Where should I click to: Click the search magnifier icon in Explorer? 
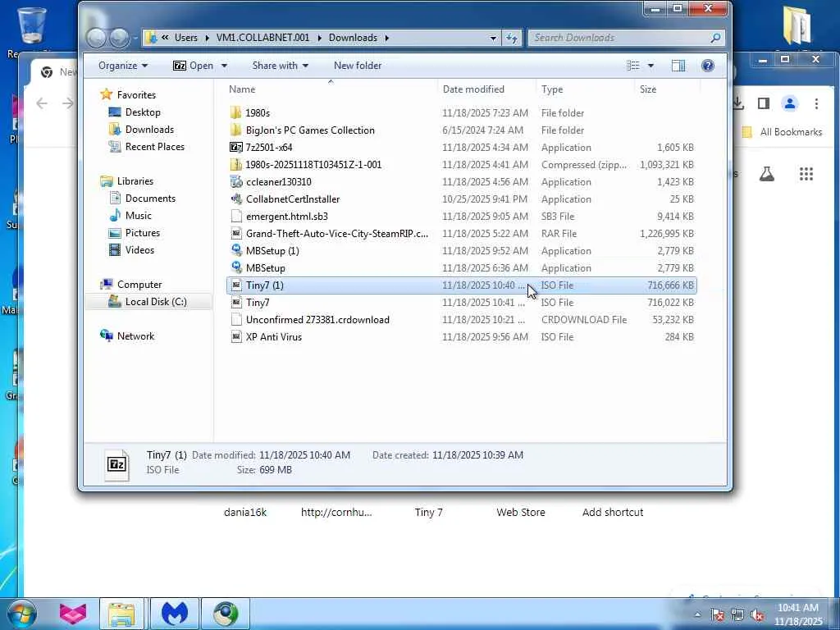point(715,38)
